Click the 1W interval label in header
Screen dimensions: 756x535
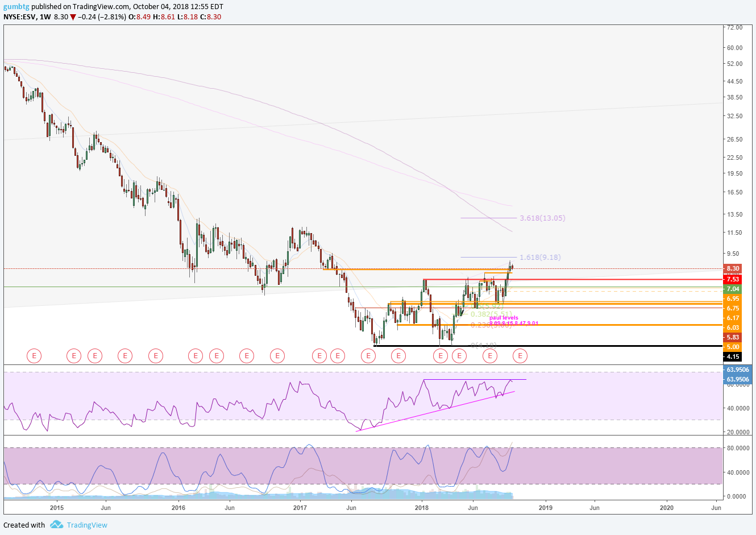tap(45, 17)
